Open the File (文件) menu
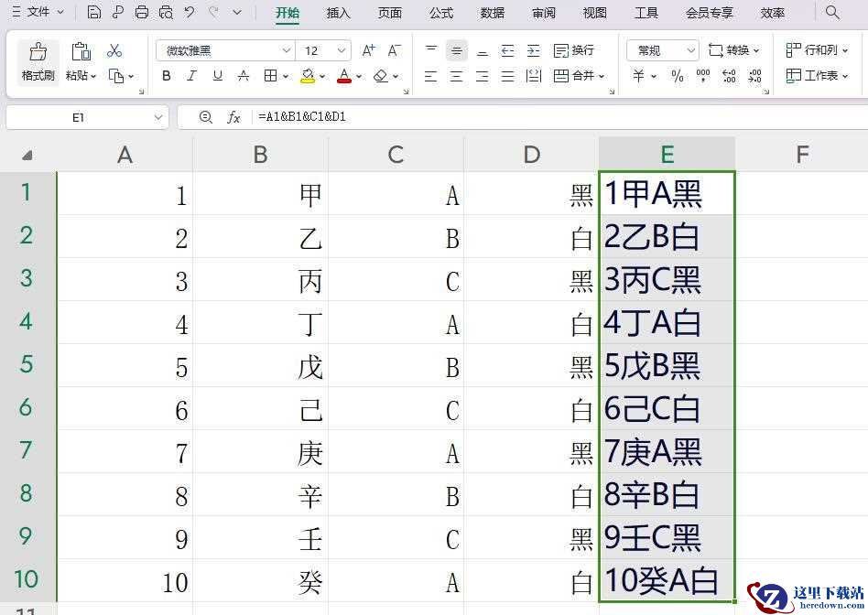This screenshot has height=615, width=868. point(38,12)
